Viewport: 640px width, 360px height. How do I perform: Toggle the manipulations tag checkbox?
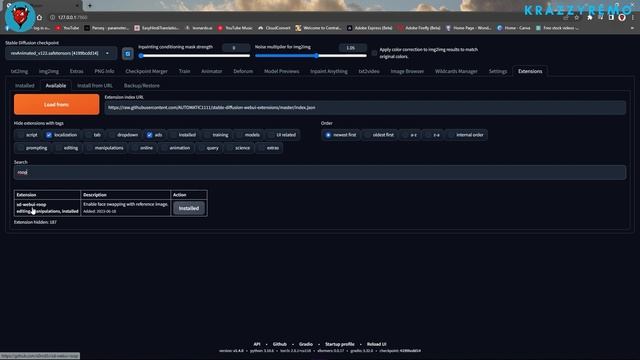pos(89,148)
